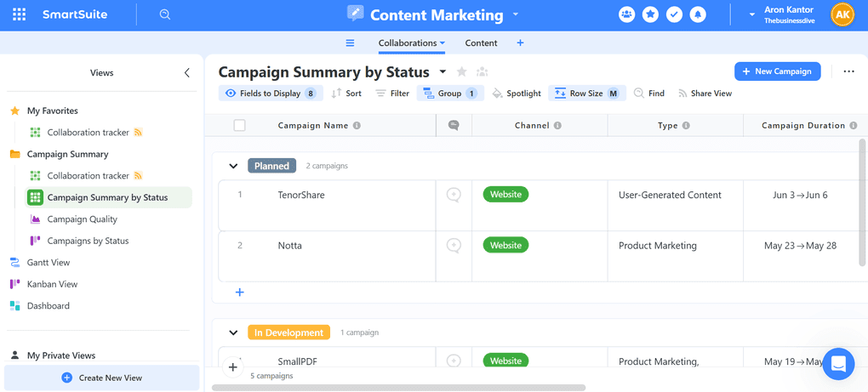Collapse the Planned group
The width and height of the screenshot is (868, 392).
pos(234,166)
